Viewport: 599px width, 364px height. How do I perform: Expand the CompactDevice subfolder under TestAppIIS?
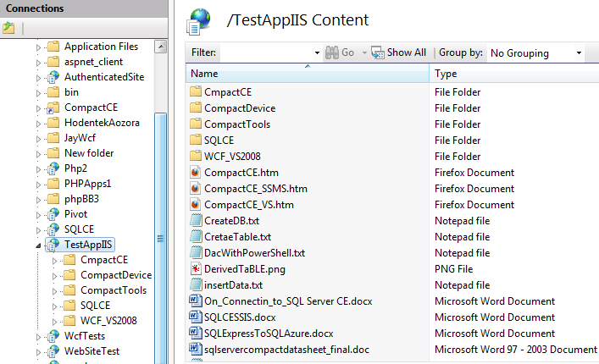54,276
